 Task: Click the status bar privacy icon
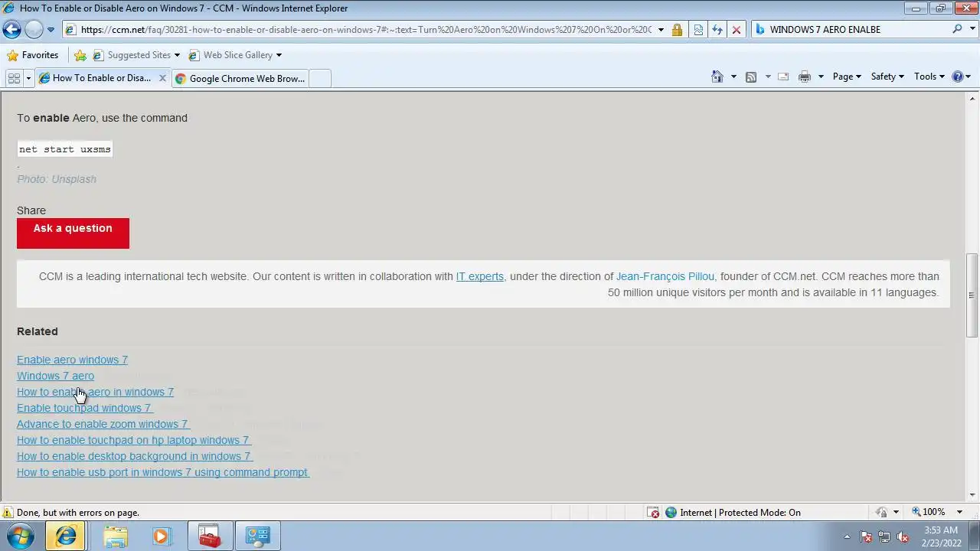tap(882, 513)
